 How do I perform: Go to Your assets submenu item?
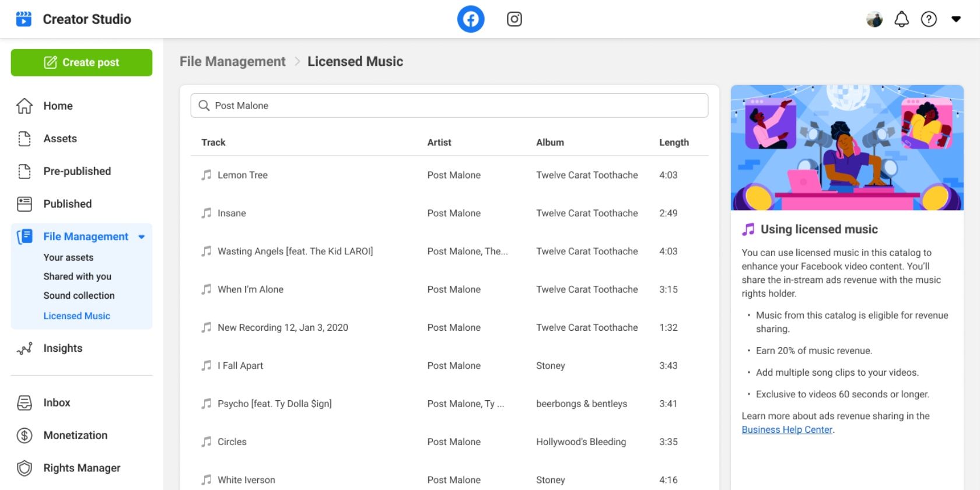click(x=68, y=257)
